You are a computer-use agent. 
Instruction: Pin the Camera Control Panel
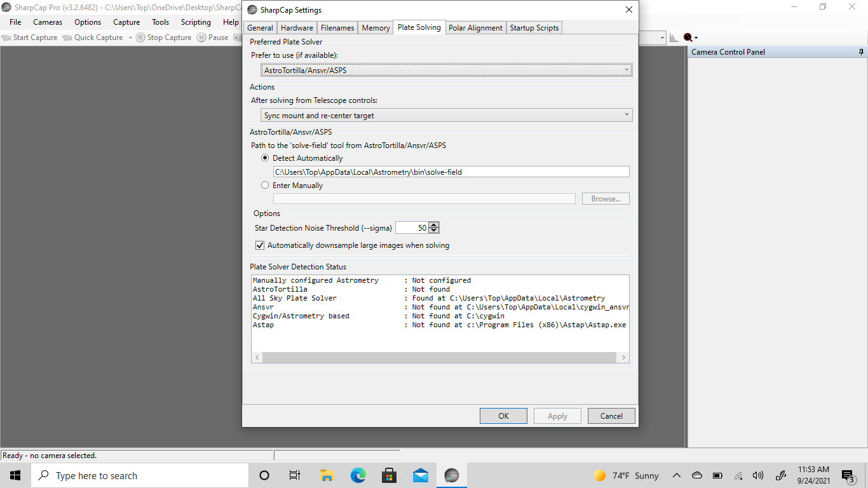coord(862,52)
